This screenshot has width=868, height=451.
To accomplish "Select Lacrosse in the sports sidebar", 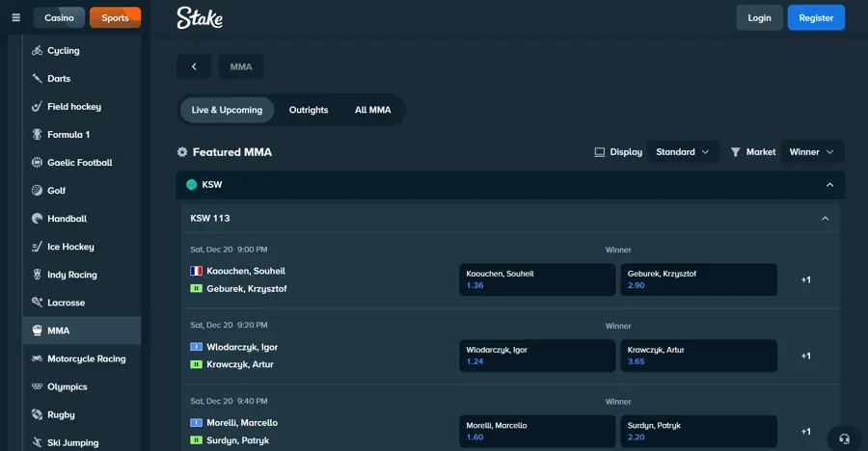I will coord(82,303).
